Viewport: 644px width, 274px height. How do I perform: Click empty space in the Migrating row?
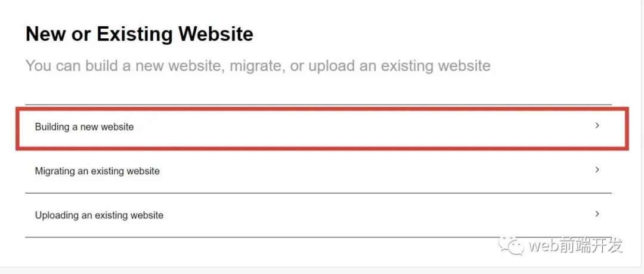pos(358,171)
